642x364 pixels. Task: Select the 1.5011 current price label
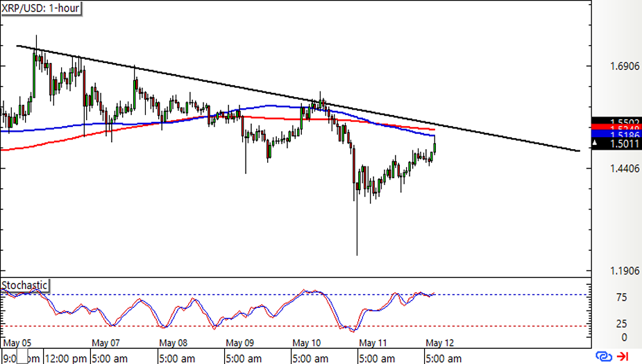(616, 144)
